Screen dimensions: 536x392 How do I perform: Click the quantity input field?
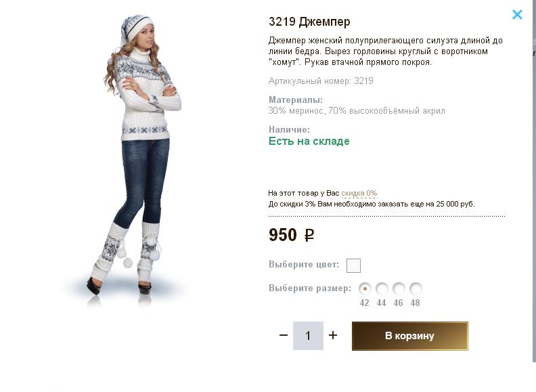(x=308, y=336)
